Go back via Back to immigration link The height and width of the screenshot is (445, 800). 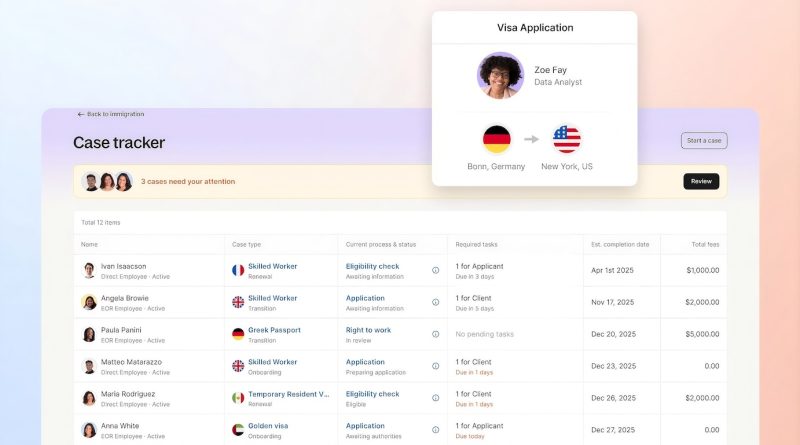(x=111, y=114)
